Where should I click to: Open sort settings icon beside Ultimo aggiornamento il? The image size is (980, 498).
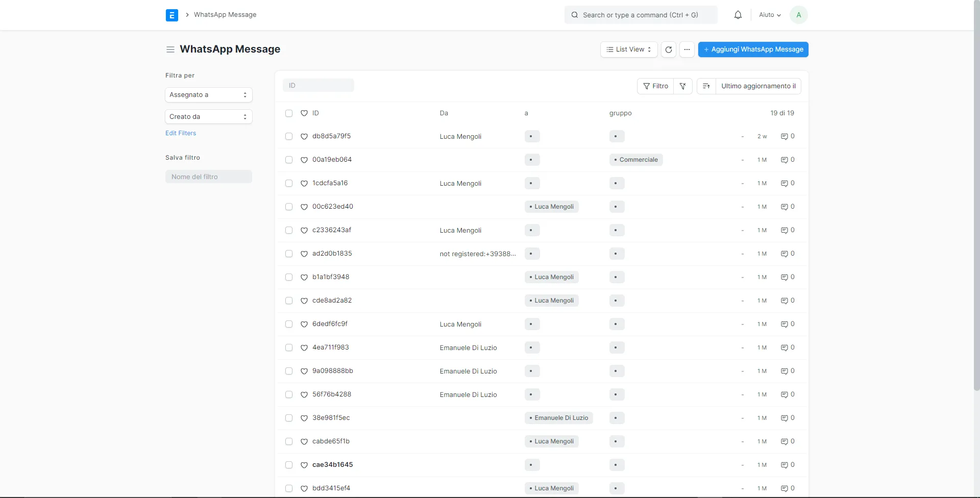706,86
